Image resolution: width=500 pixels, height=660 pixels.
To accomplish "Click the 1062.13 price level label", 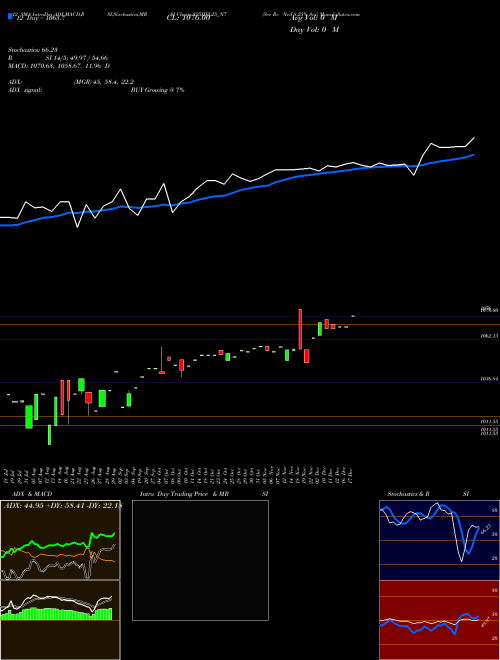I will 489,336.
